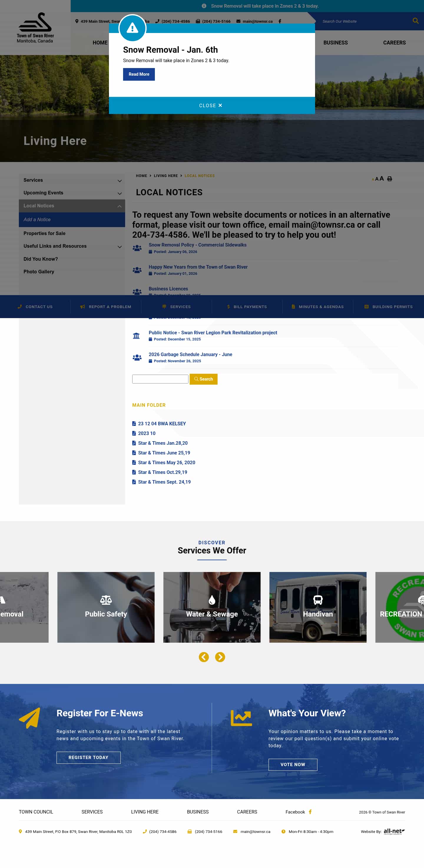Viewport: 424px width, 868px height.
Task: Click TOWN COUNCIL in footer navigation
Action: click(36, 812)
